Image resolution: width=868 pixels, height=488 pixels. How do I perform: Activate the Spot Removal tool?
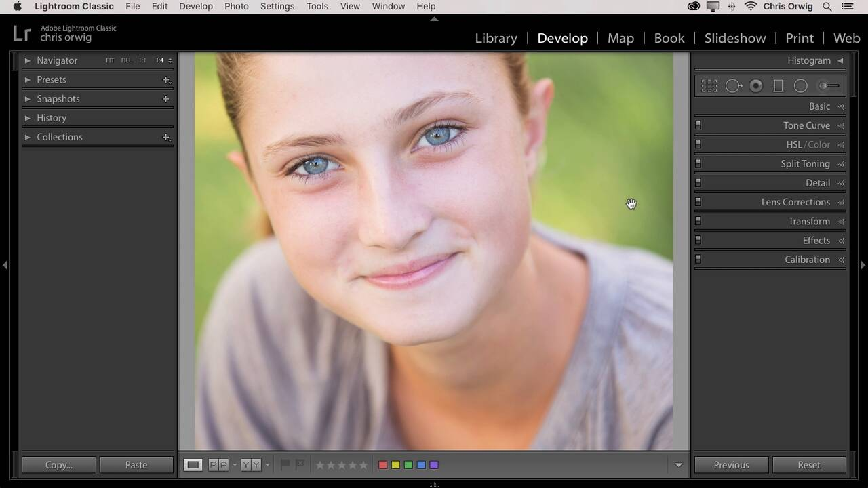[x=733, y=86]
